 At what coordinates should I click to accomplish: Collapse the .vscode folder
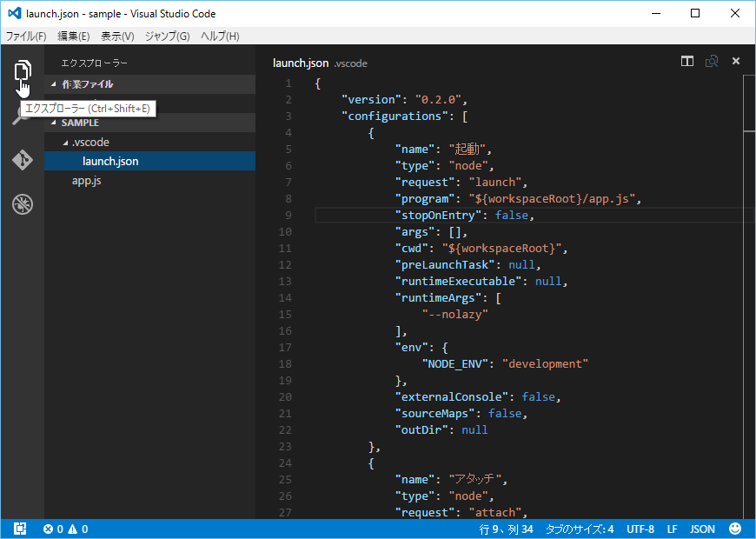click(x=90, y=142)
